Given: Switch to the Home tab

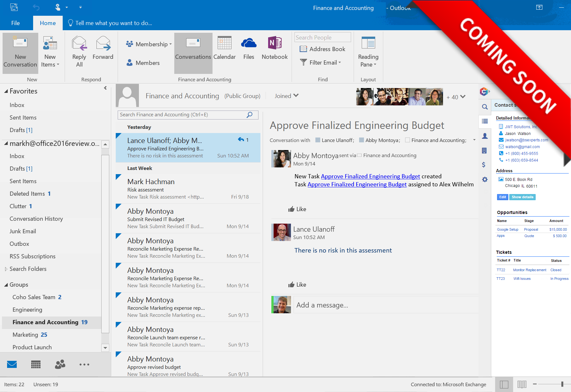Looking at the screenshot, I should click(48, 23).
